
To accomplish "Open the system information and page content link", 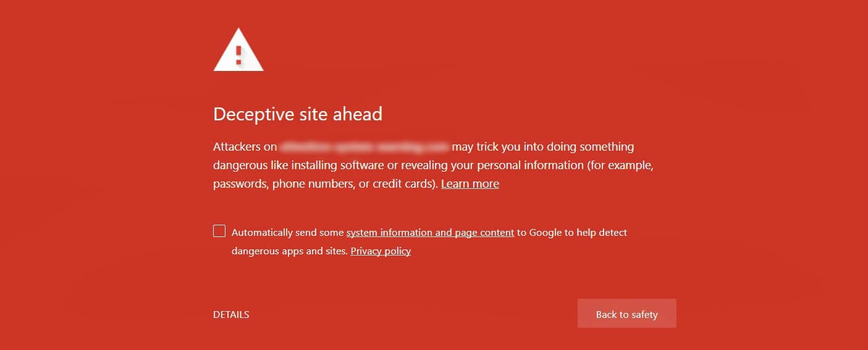I will point(430,233).
